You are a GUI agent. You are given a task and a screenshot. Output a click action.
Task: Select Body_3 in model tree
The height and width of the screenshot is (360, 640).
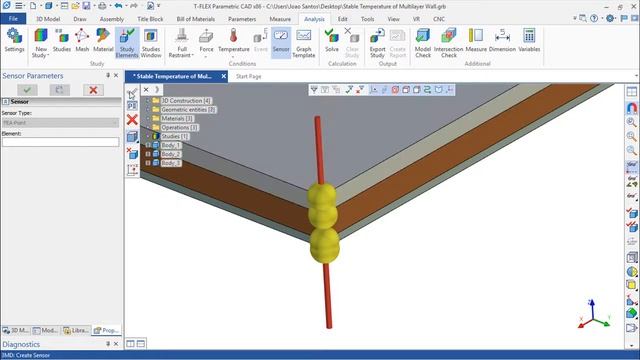[x=171, y=163]
